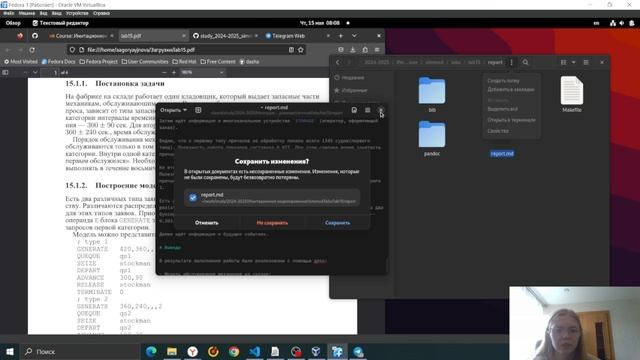Choose Свойства in context menu
This screenshot has height=360, width=640.
point(498,131)
